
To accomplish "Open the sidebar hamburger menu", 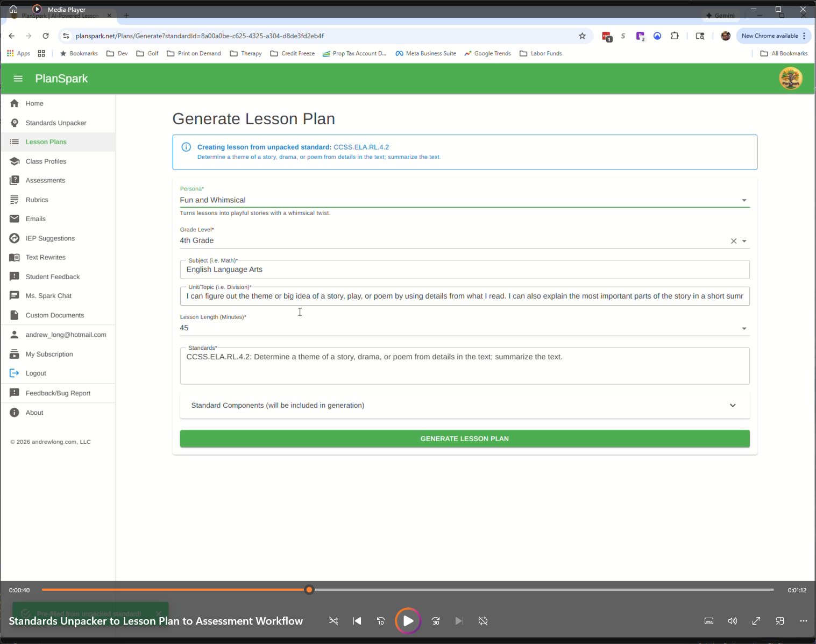I will 18,79.
